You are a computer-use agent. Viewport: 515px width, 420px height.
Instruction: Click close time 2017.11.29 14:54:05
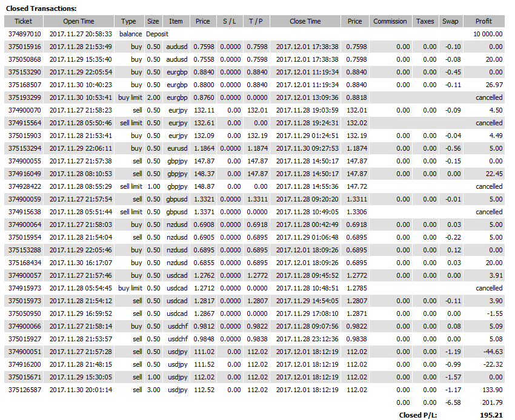tap(307, 301)
